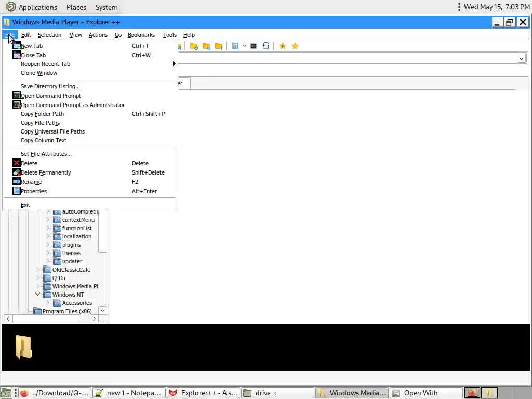The image size is (532, 399).
Task: Click the Copy To folder toolbar icon
Action: 206,46
